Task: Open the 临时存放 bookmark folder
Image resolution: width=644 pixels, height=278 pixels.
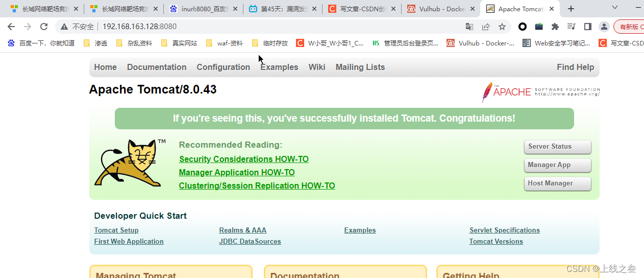Action: pos(270,43)
